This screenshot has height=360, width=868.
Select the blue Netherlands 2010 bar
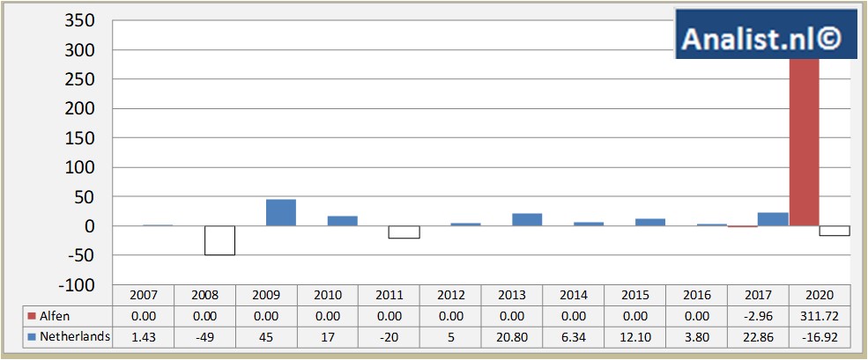(343, 221)
